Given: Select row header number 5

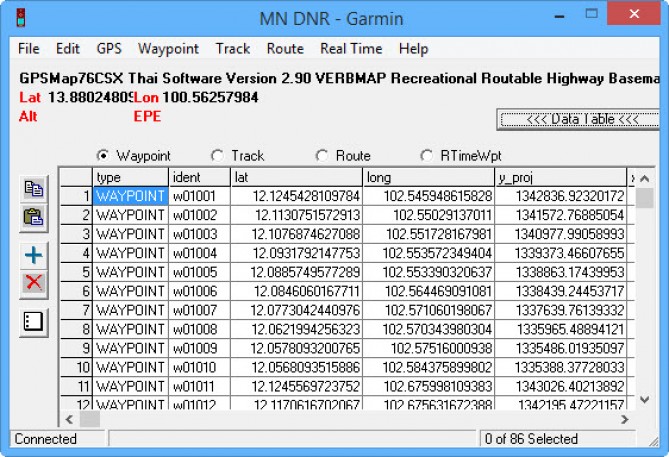Looking at the screenshot, I should 76,272.
